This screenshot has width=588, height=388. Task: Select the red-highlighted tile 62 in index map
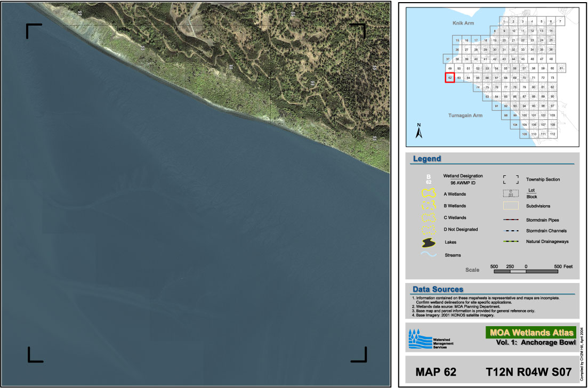450,78
